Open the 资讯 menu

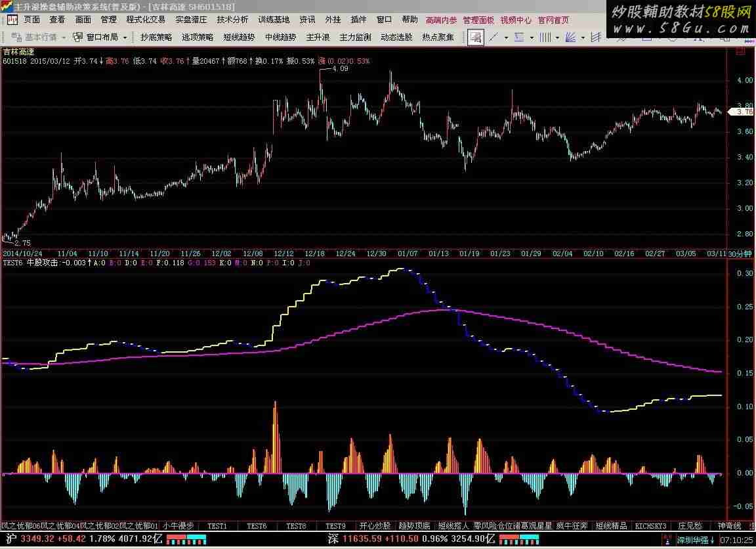point(307,20)
